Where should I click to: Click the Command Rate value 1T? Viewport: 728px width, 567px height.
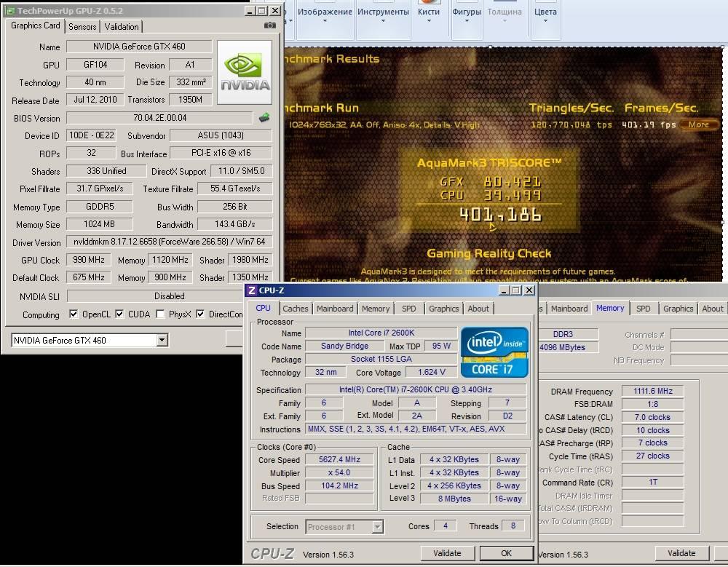tap(653, 482)
